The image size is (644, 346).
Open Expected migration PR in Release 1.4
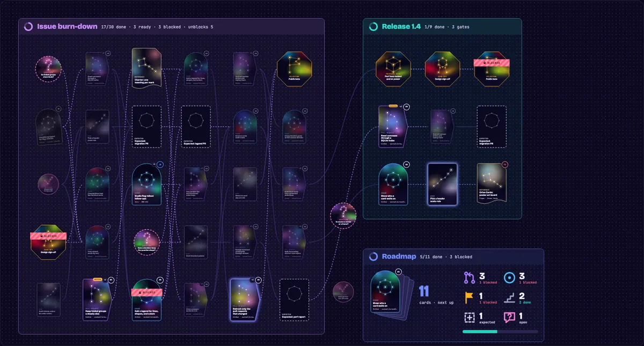(492, 127)
